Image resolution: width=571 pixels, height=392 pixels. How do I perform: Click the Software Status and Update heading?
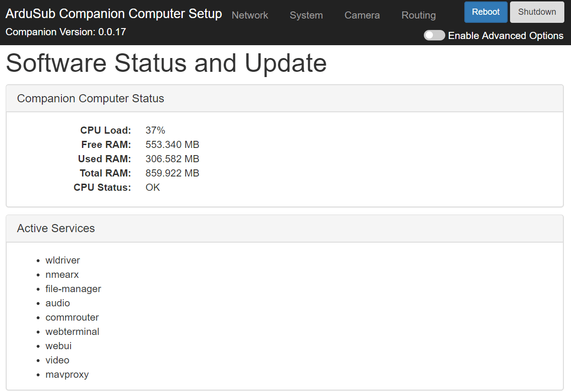click(166, 63)
